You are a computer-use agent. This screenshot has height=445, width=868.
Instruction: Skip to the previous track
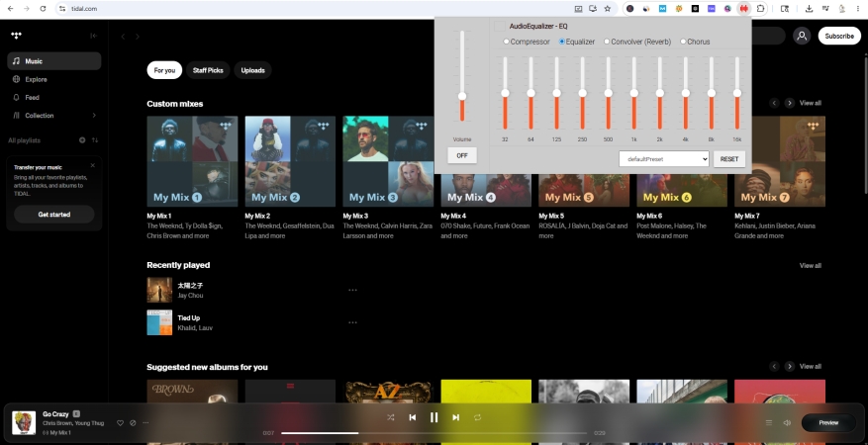click(x=413, y=417)
